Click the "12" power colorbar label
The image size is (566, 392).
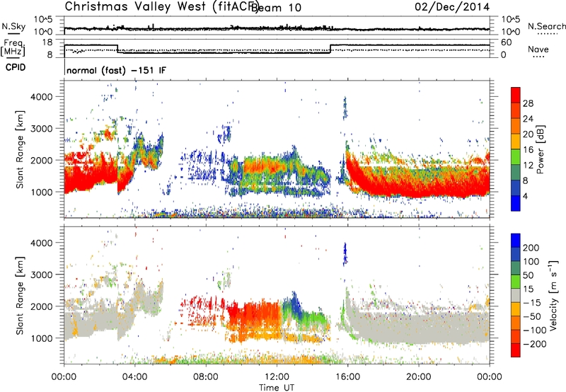pos(528,166)
